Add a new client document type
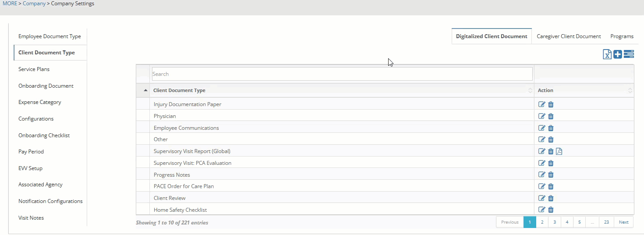The width and height of the screenshot is (644, 235). point(618,54)
